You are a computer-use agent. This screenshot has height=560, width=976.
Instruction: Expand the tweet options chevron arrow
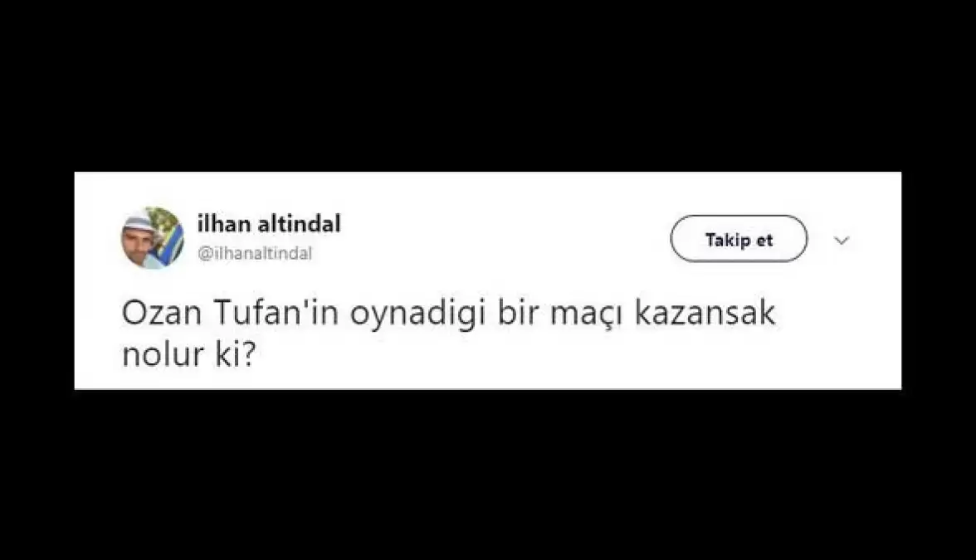point(842,241)
